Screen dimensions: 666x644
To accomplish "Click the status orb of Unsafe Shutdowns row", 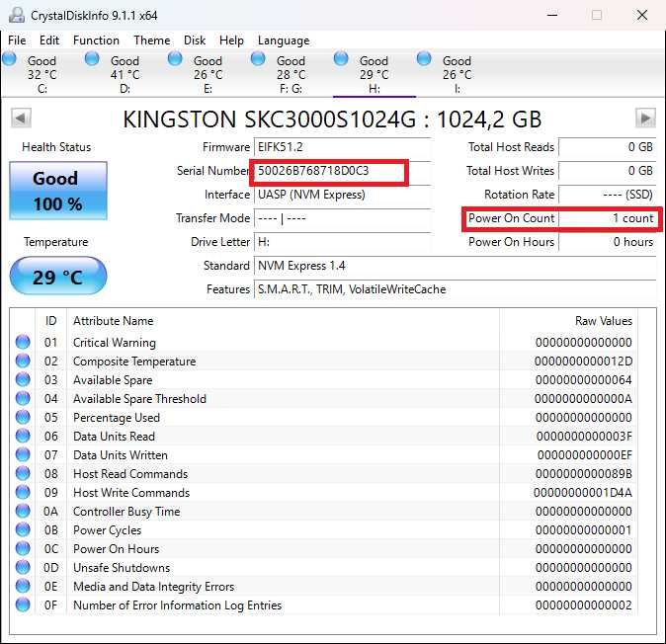I will (x=23, y=567).
